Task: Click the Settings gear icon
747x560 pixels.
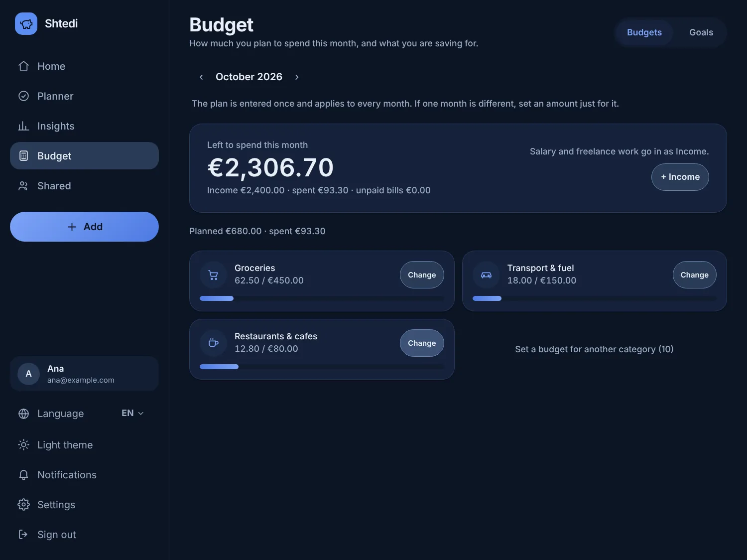Action: (23, 505)
